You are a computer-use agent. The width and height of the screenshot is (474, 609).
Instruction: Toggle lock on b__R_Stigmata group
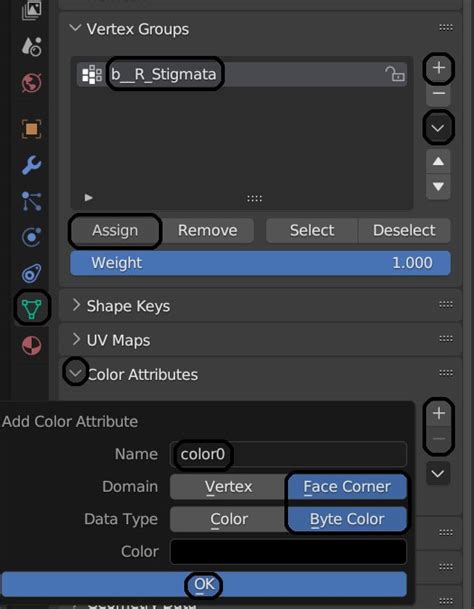[x=395, y=74]
